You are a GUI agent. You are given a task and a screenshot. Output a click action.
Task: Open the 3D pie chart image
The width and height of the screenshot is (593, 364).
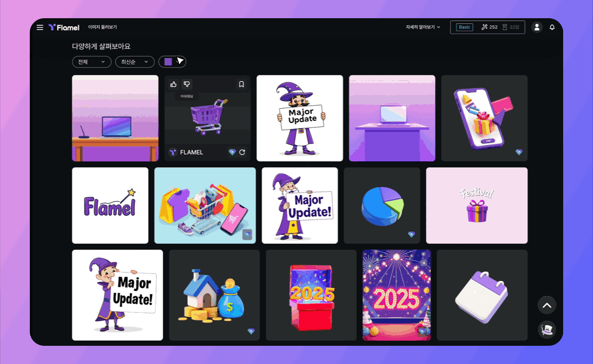tap(382, 206)
